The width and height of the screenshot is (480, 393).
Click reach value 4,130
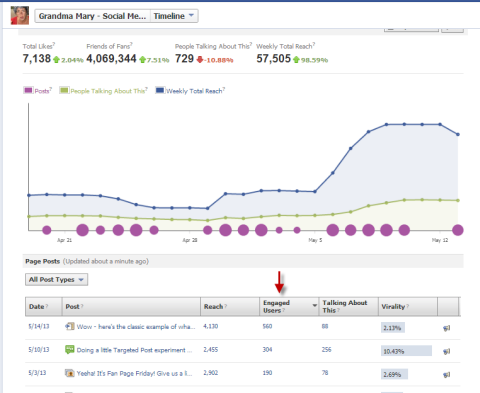(x=211, y=326)
